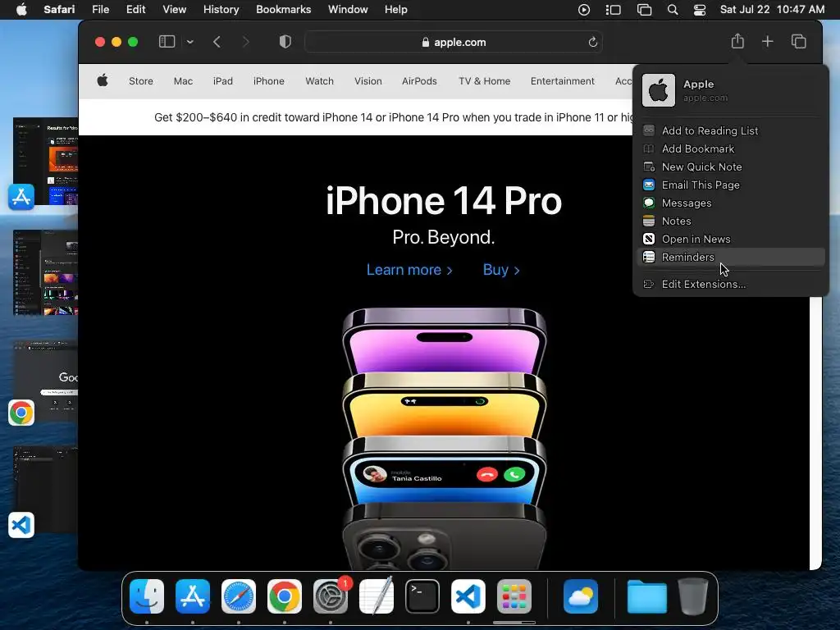Choose Add to Reading List

[731, 130]
